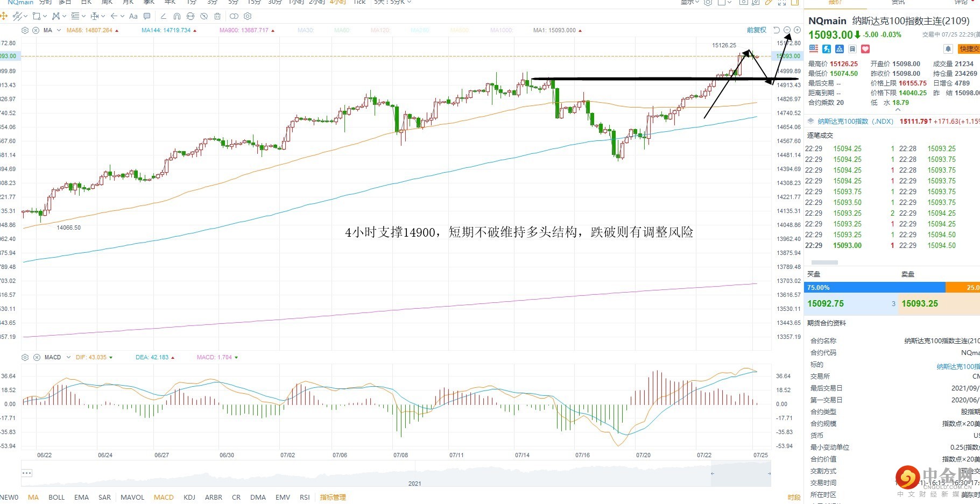Image resolution: width=980 pixels, height=504 pixels.
Task: Reset chart with undo arrow icon
Action: [x=776, y=30]
